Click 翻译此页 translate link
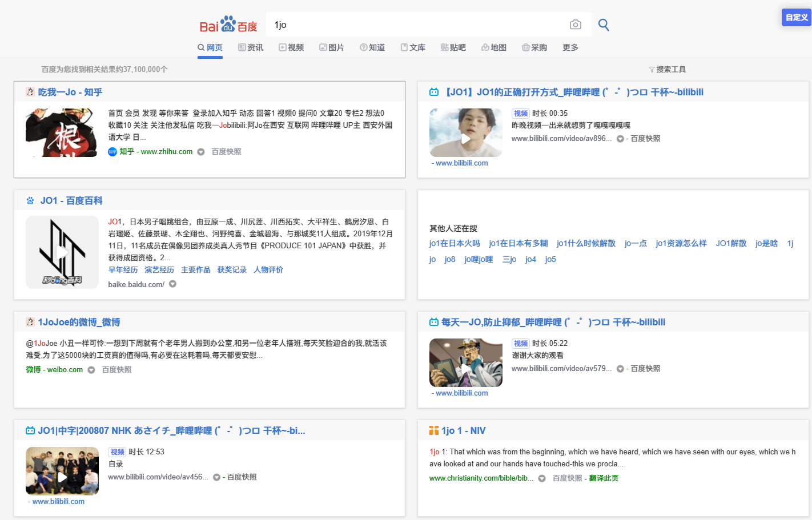This screenshot has height=520, width=812. (x=604, y=478)
